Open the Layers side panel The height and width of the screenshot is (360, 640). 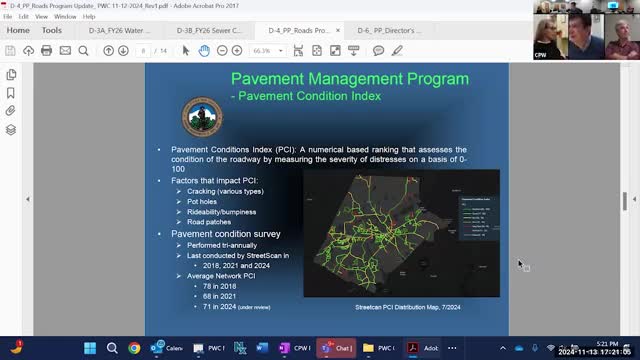click(x=11, y=130)
